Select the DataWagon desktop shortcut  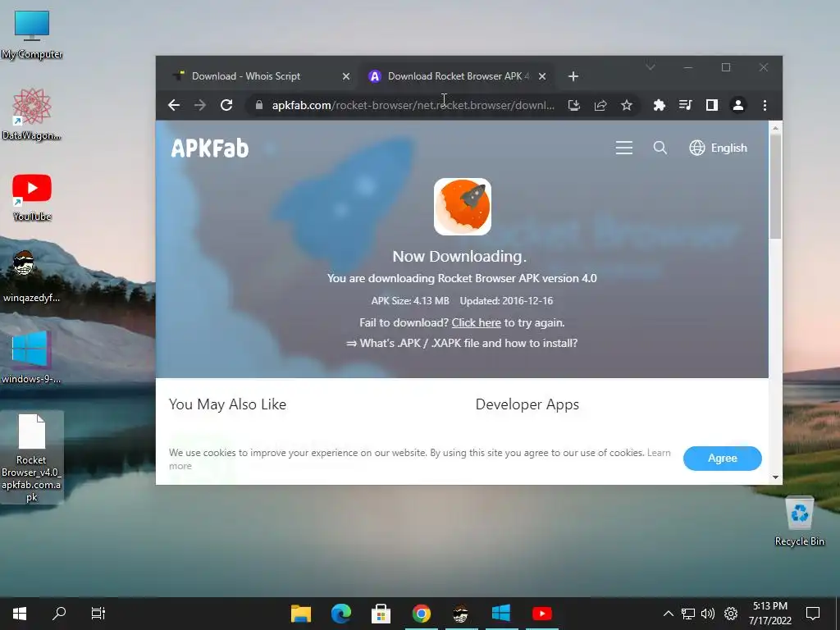click(x=32, y=115)
